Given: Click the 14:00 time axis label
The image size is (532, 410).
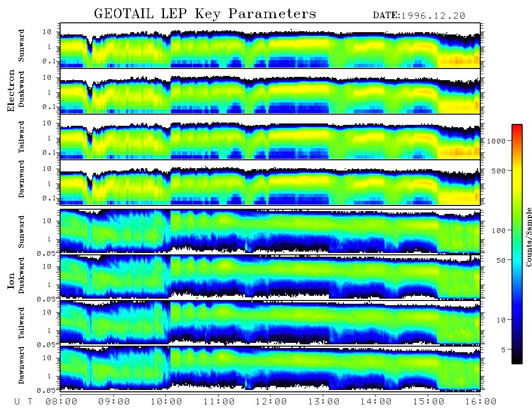Looking at the screenshot, I should (x=376, y=402).
